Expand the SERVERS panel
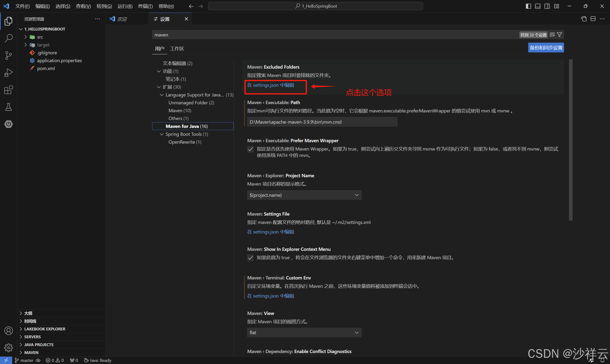Screen dimensions: 610x364 click(x=61, y=337)
